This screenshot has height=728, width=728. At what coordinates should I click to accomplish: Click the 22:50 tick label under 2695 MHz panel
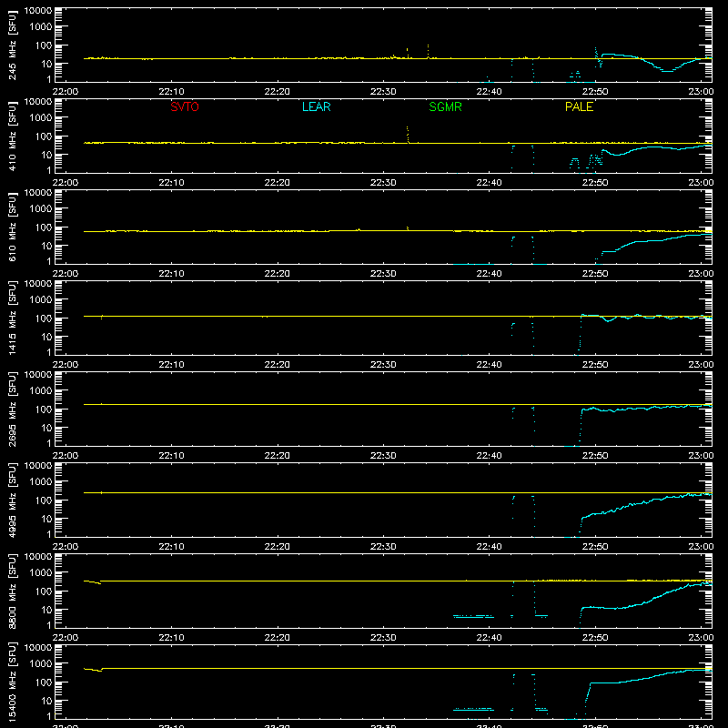[x=595, y=456]
